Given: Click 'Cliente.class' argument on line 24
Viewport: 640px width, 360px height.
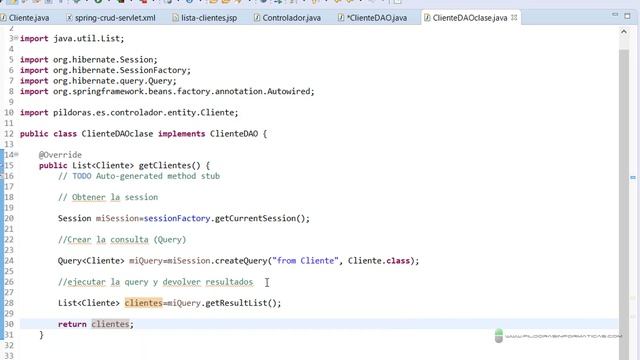Looking at the screenshot, I should click(379, 261).
